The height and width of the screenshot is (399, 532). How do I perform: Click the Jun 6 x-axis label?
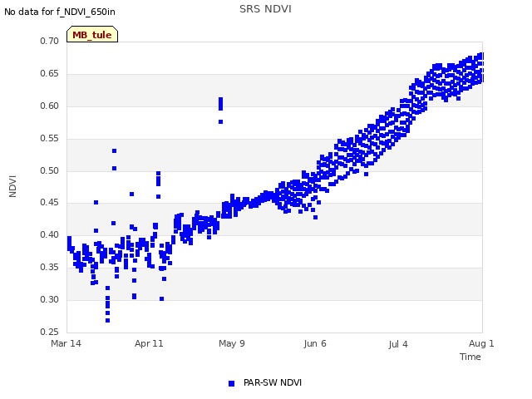tap(315, 343)
